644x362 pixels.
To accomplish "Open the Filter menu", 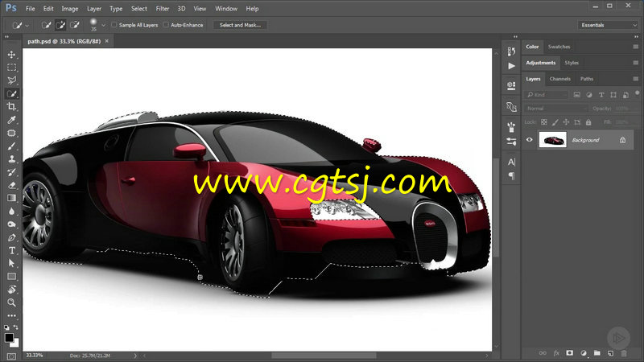I will 163,9.
